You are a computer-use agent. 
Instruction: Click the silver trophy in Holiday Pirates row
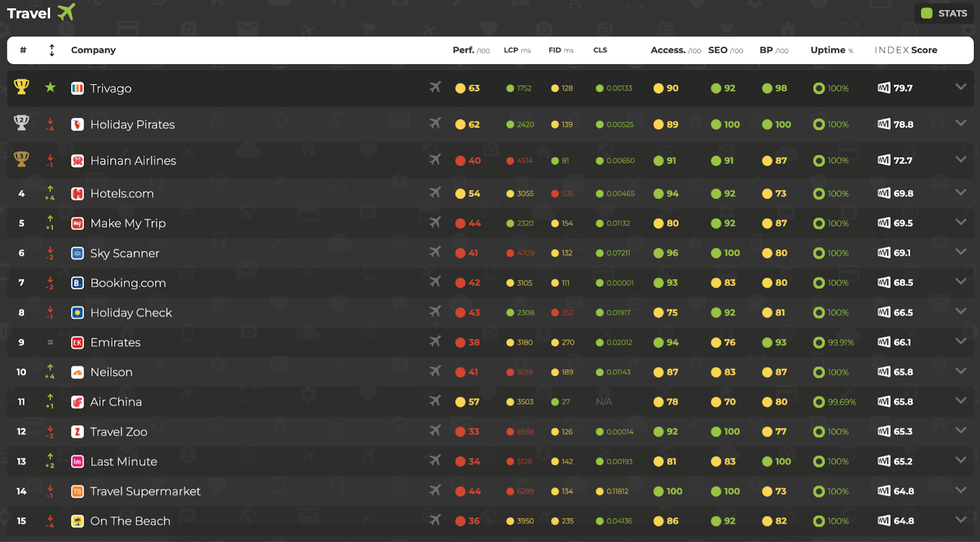click(x=21, y=123)
